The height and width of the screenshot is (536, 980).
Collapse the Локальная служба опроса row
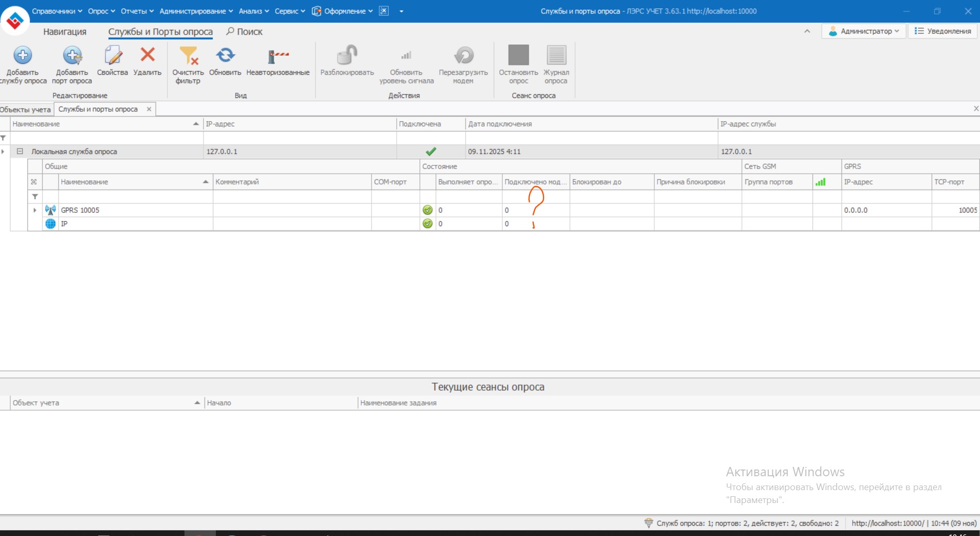click(20, 152)
